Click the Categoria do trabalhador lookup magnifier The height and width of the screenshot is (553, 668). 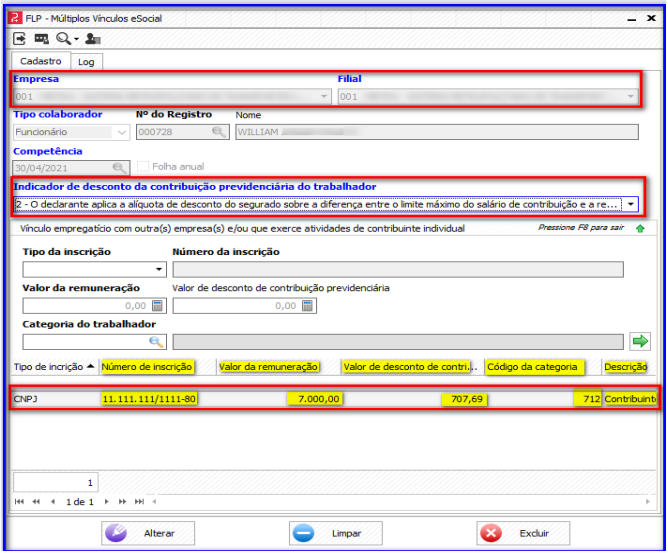(x=156, y=341)
